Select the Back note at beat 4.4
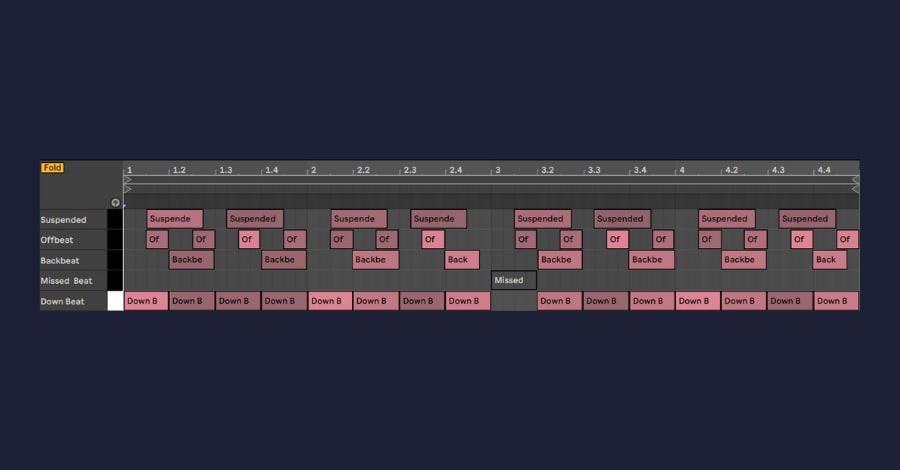 point(830,259)
